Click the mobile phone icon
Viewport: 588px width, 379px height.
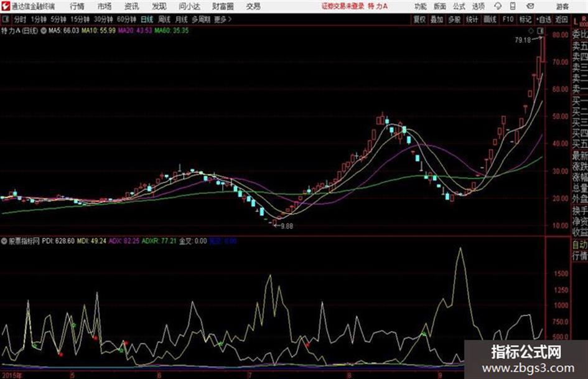pyautogui.click(x=513, y=6)
